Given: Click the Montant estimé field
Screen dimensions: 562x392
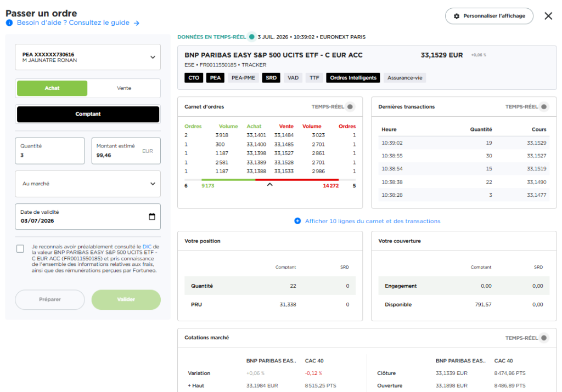Looking at the screenshot, I should click(126, 151).
